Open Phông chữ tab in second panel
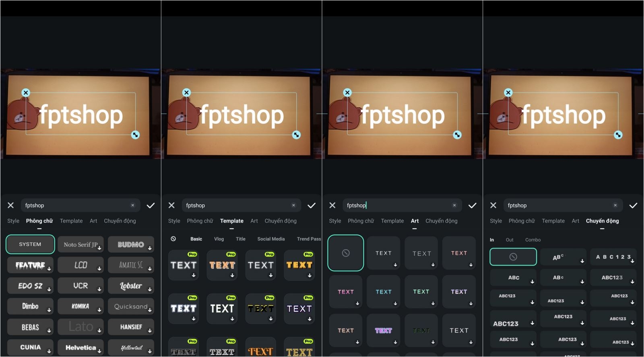Screen dimensions: 644x357 pos(200,221)
